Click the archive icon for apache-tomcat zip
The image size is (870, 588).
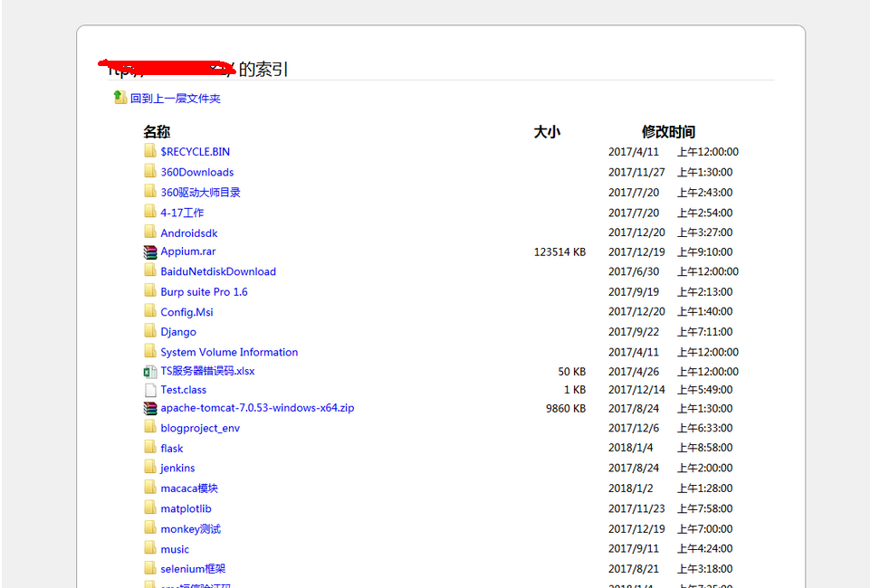point(149,409)
